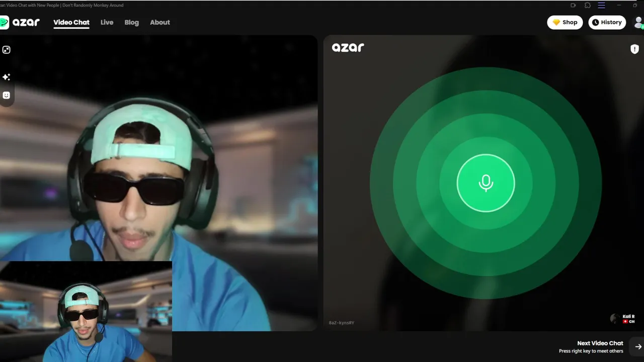Open the smiley face filter icon
The image size is (644, 362).
[7, 95]
